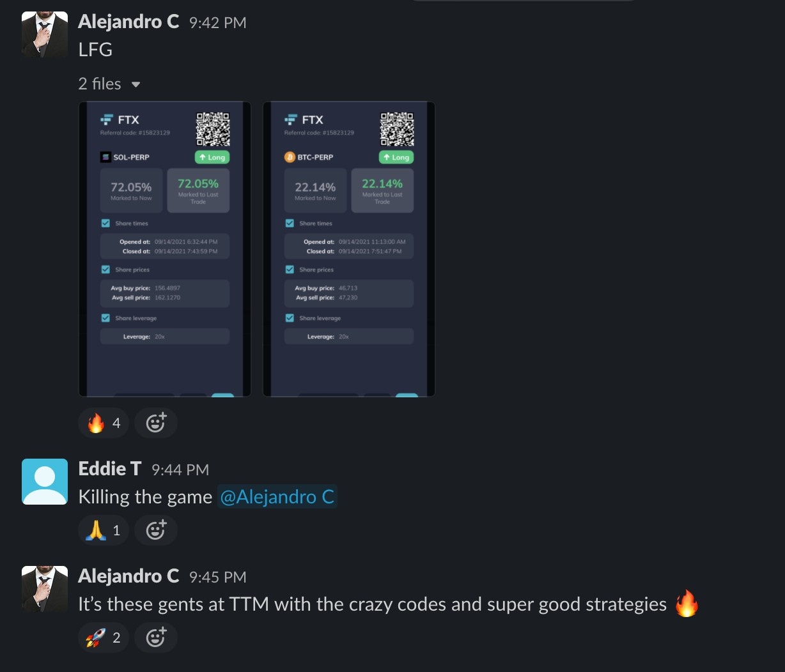Add a reaction beside the rocket emoji

coord(156,638)
